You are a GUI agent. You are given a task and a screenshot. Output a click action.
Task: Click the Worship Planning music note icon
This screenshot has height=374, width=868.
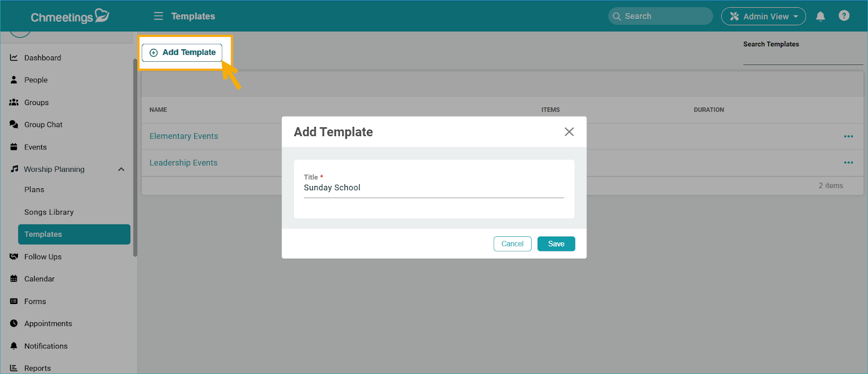click(14, 169)
